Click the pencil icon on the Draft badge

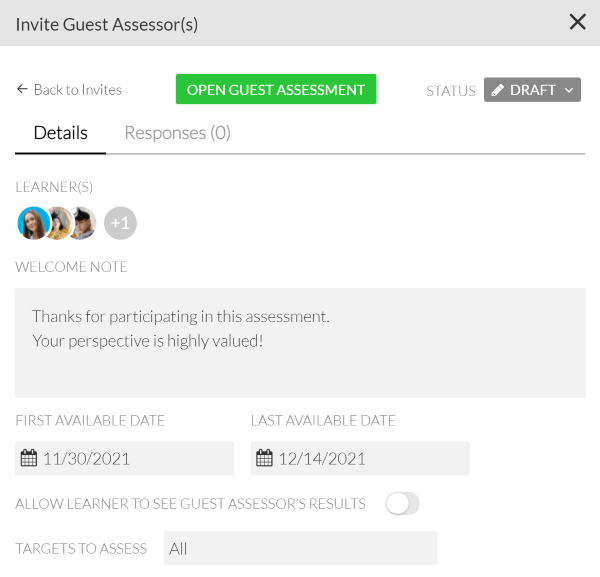coord(498,90)
